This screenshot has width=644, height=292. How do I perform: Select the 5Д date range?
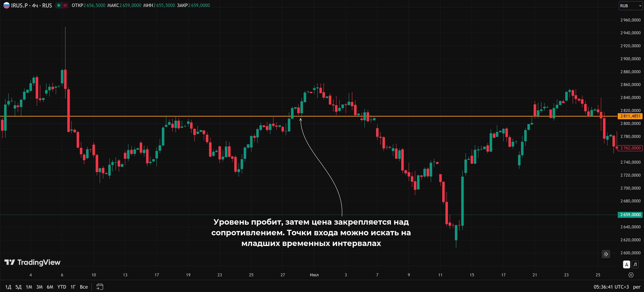tap(18, 287)
